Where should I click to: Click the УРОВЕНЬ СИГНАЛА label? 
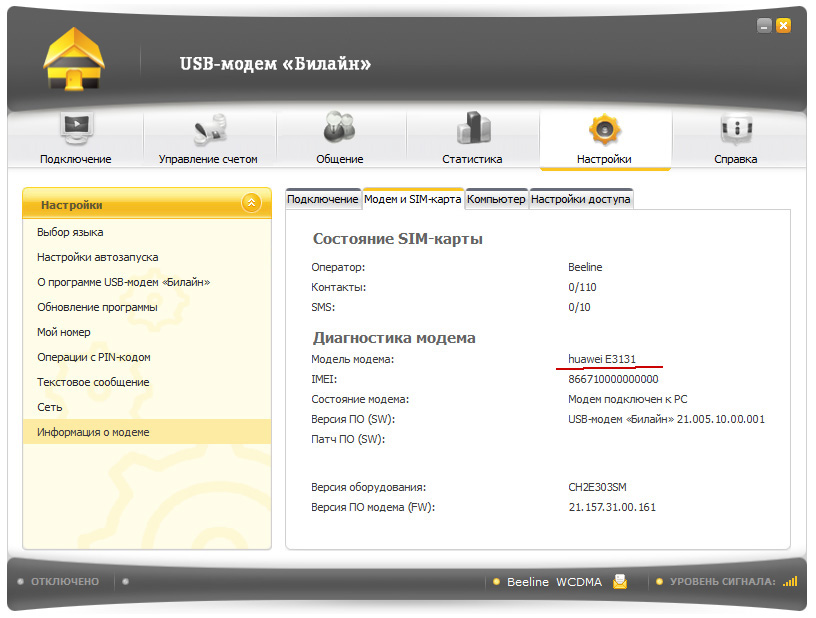click(x=722, y=582)
